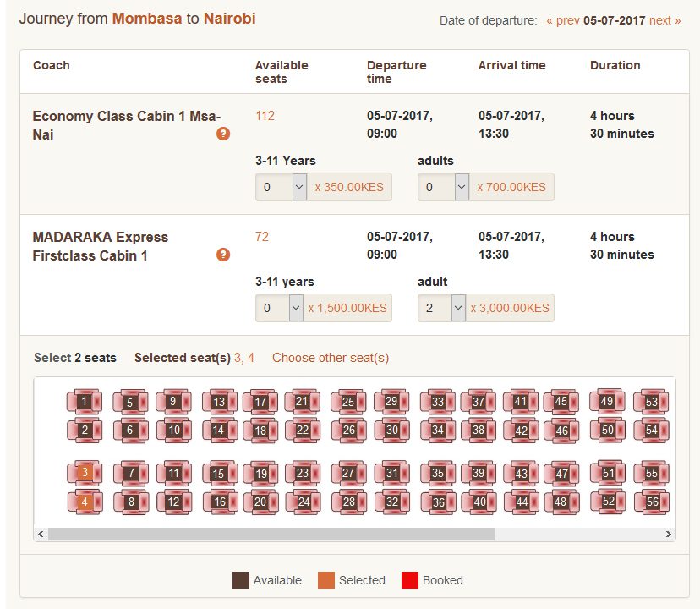Choose seat 29 in the cabin layout
Screen dimensions: 700x609
(391, 401)
